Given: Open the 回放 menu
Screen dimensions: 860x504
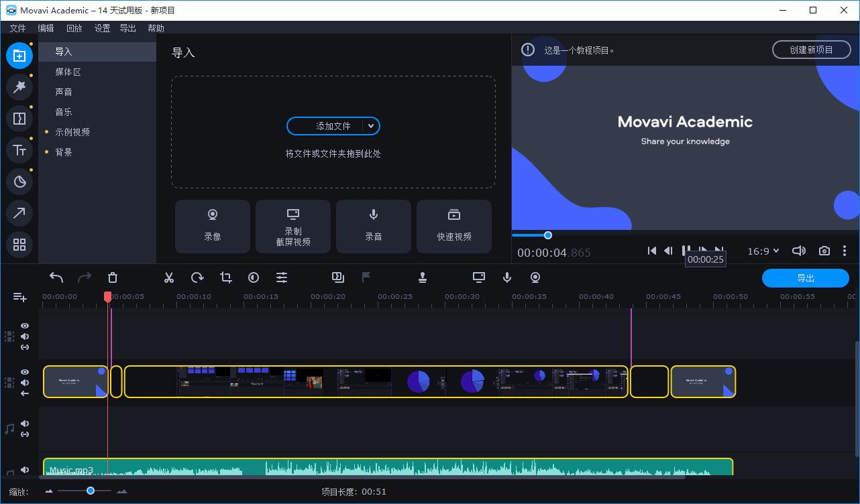Looking at the screenshot, I should pos(74,28).
